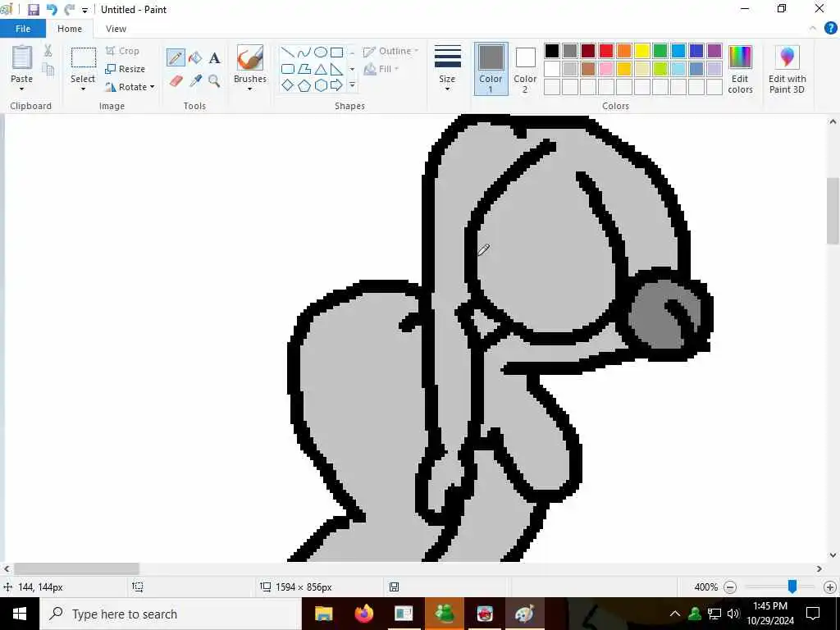Click Save in the quick access toolbar

tap(33, 10)
